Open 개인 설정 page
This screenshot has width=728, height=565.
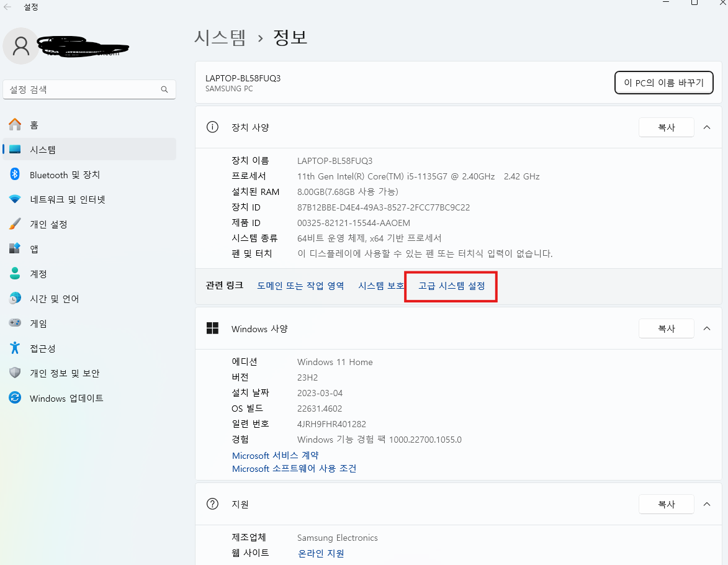tap(89, 224)
